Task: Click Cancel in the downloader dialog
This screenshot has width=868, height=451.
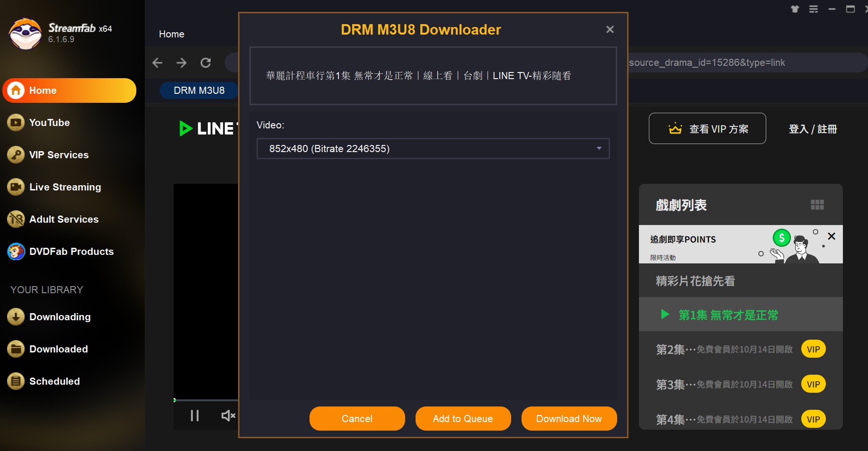Action: pos(357,419)
